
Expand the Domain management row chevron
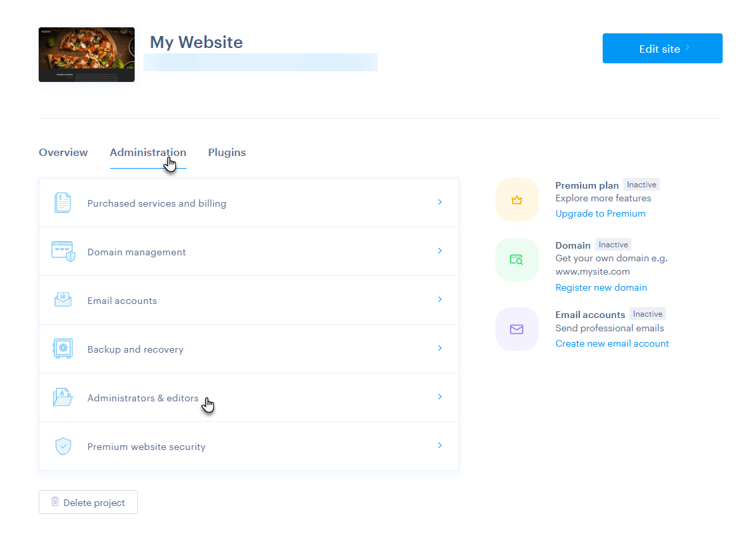[440, 251]
